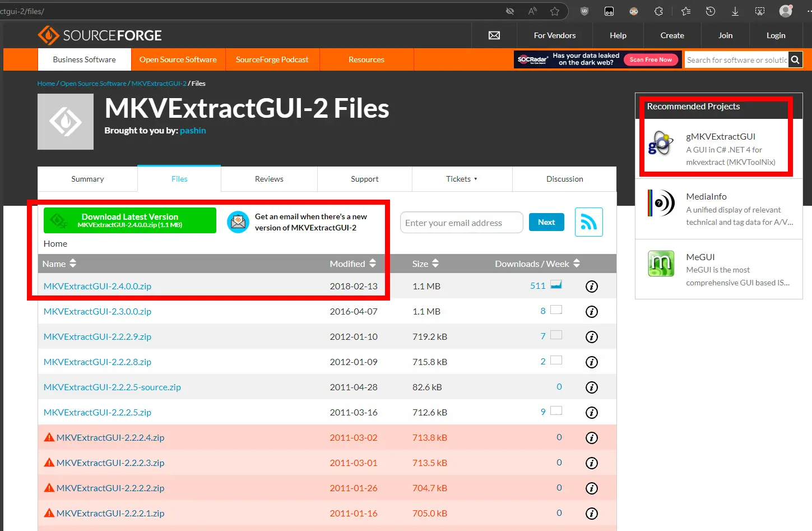Add page to favorites star icon

(555, 11)
